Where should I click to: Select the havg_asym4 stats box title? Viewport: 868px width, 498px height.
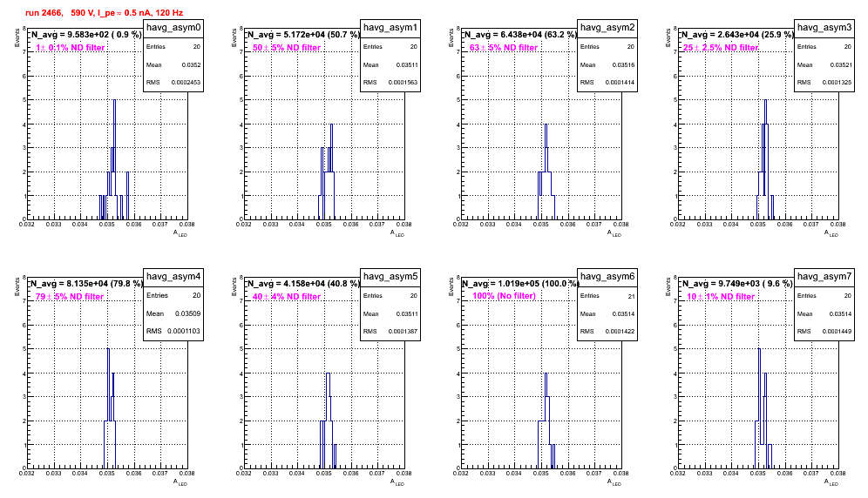(173, 277)
